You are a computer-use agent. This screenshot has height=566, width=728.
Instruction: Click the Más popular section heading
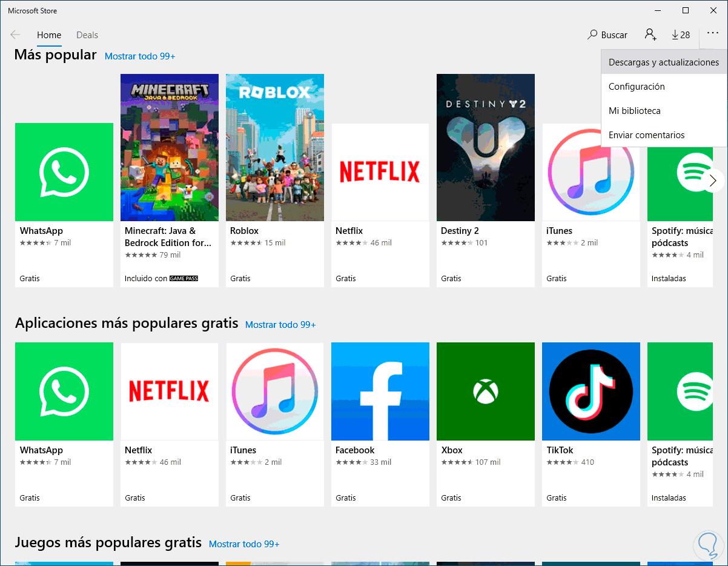click(56, 55)
